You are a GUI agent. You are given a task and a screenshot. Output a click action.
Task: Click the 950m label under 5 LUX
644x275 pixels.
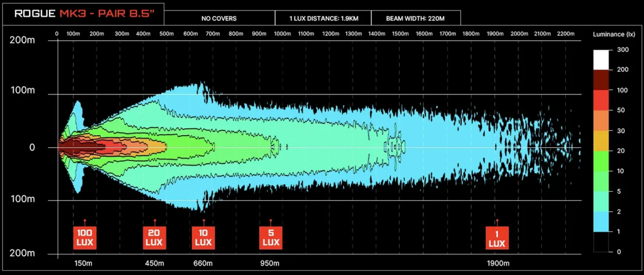(270, 263)
